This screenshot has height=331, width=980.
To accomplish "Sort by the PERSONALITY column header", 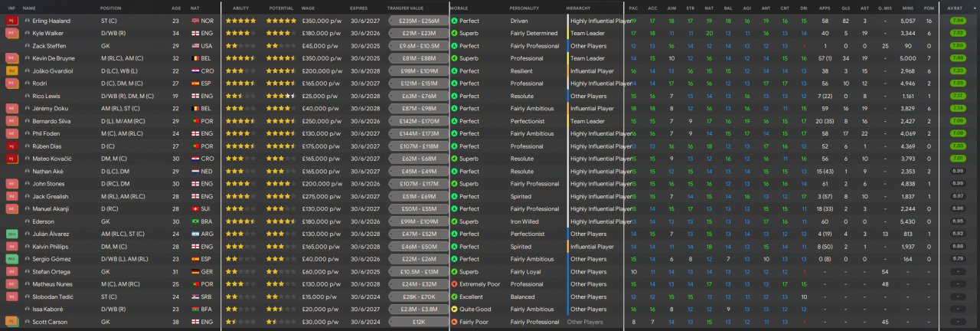I will (524, 7).
